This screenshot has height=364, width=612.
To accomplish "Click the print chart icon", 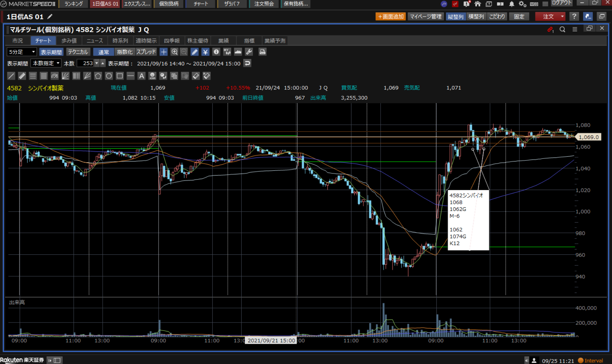I will pos(262,52).
